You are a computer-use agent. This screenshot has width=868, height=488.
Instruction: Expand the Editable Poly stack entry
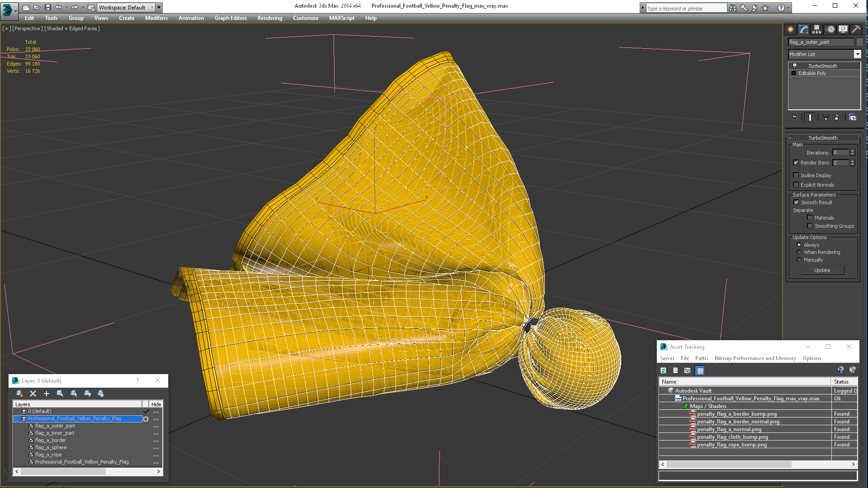[794, 73]
